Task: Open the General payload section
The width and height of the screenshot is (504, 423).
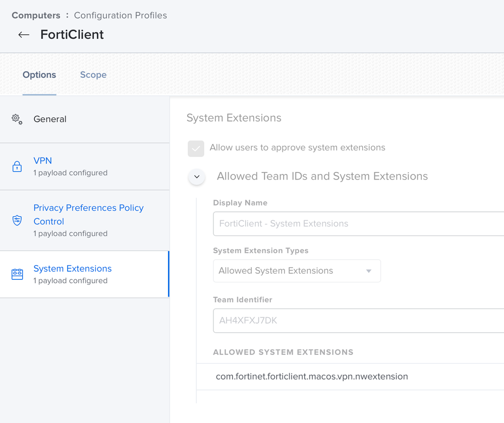Action: (x=85, y=119)
